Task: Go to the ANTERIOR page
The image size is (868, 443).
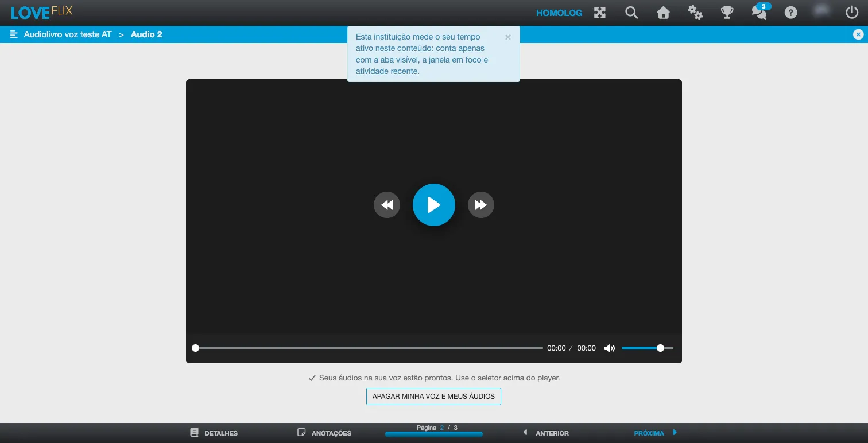Action: pos(545,433)
